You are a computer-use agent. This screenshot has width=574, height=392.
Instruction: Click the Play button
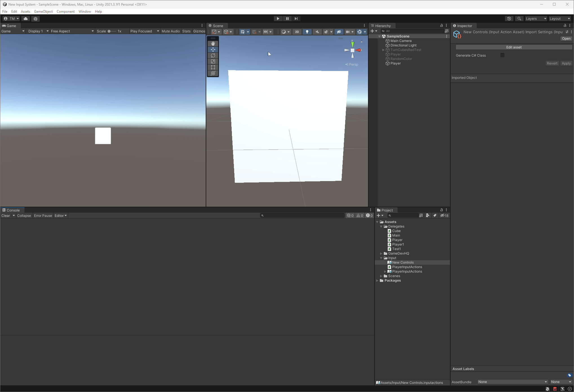[x=278, y=19]
